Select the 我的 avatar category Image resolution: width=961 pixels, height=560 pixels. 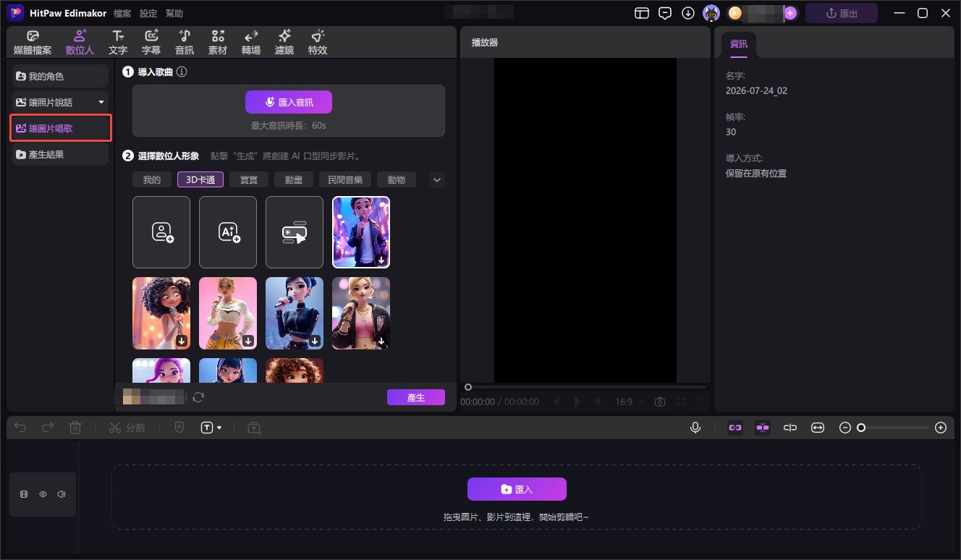152,180
